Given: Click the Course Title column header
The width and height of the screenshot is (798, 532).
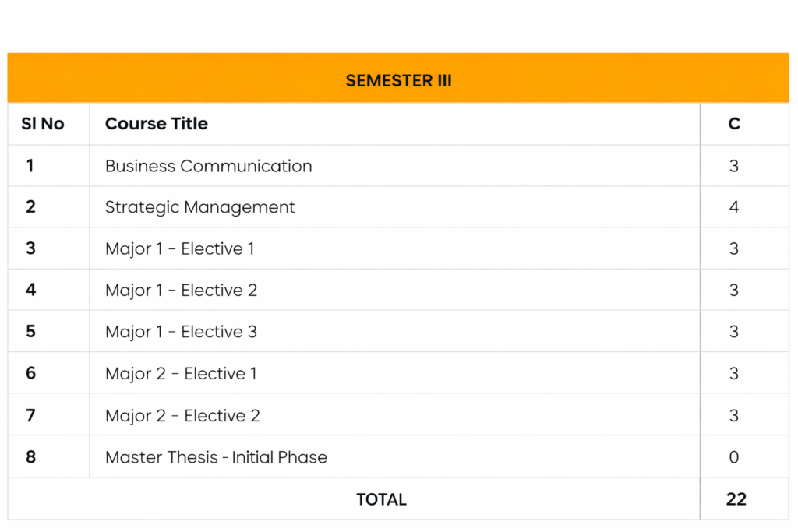Looking at the screenshot, I should 156,124.
